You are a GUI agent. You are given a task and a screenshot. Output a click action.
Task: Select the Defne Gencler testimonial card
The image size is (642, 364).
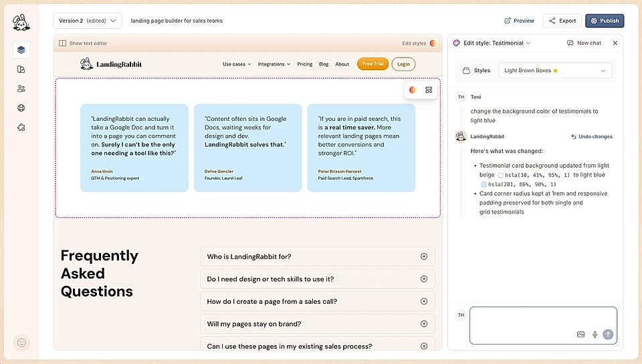coord(247,148)
